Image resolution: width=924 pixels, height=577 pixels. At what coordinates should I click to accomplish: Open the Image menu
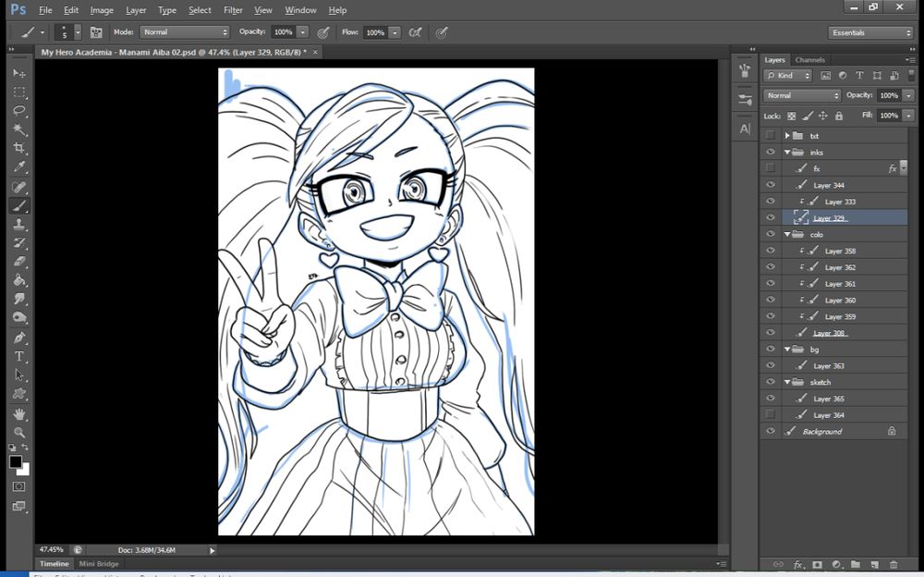[102, 10]
